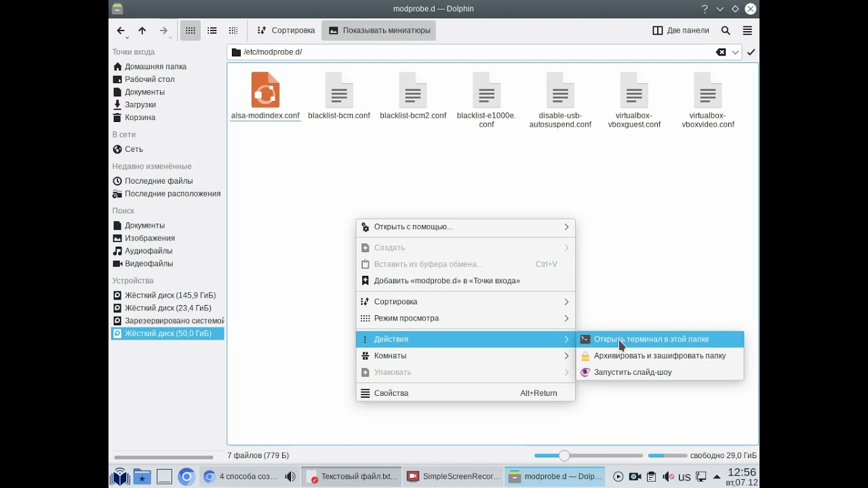Expand the Действия submenu
868x488 pixels.
tap(465, 339)
